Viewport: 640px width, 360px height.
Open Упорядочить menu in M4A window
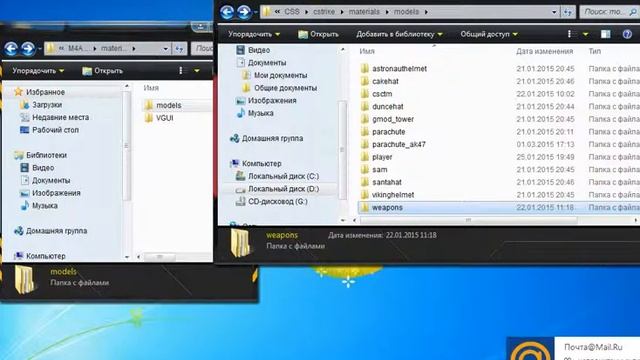[x=38, y=71]
